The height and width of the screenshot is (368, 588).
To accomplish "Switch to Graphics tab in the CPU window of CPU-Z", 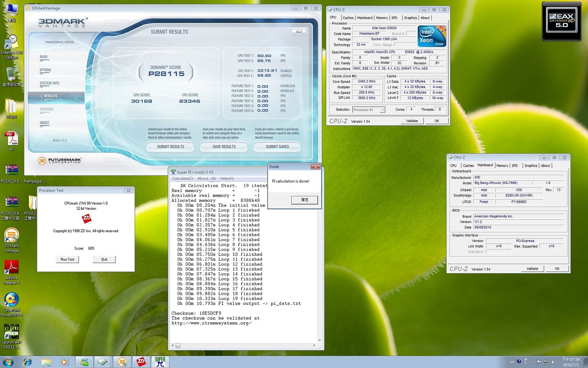I will tap(410, 18).
